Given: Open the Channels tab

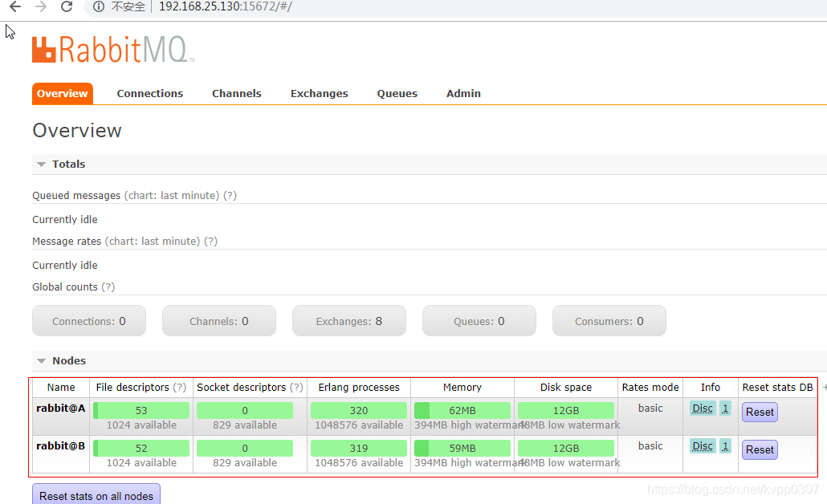Looking at the screenshot, I should 237,93.
